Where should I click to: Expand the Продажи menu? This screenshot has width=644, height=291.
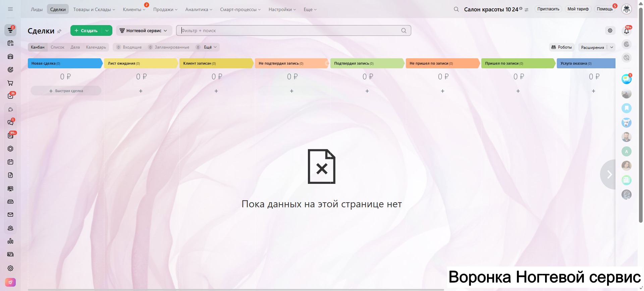coord(165,9)
